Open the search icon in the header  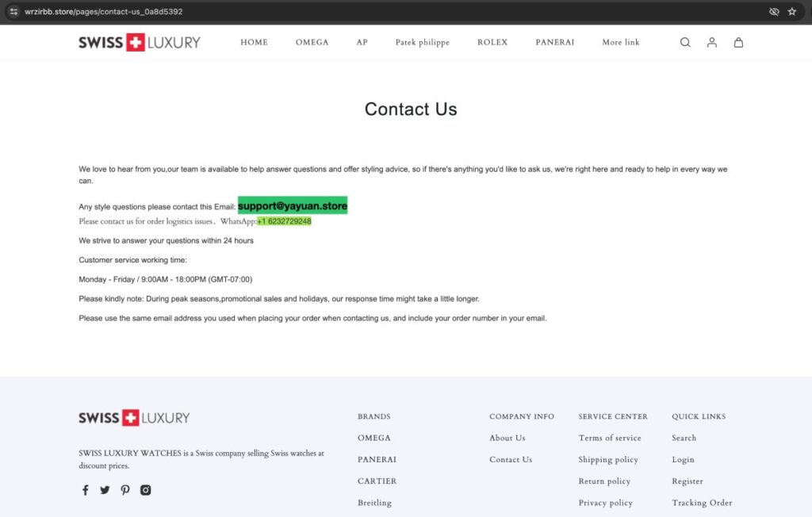[x=685, y=42]
